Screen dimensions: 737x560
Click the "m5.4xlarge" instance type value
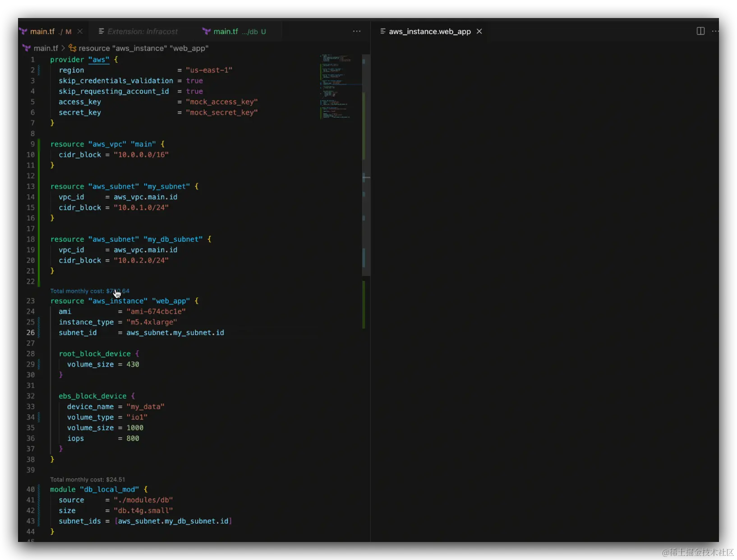click(152, 322)
